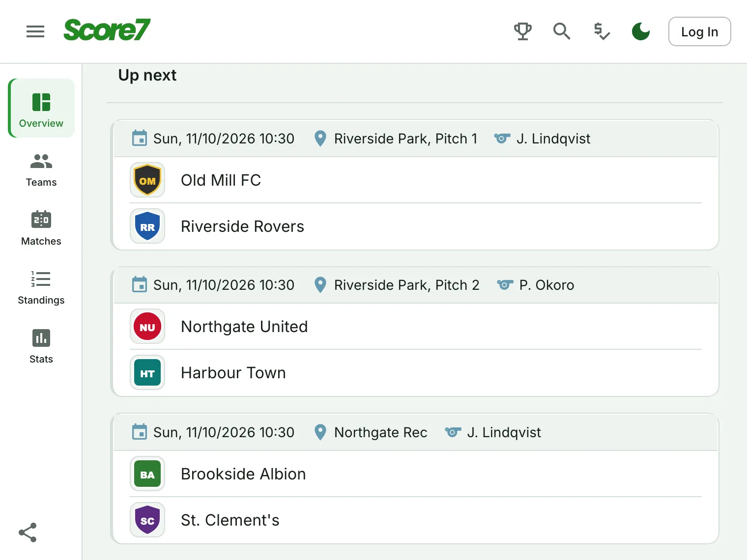Click the Riverside Rovers crest
Viewport: 747px width, 560px height.
point(147,226)
